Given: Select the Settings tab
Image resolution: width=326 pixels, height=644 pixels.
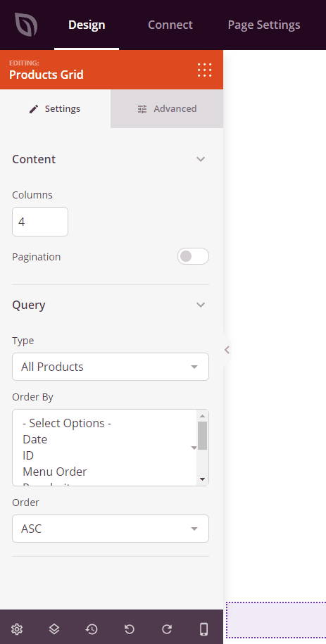Looking at the screenshot, I should (55, 109).
